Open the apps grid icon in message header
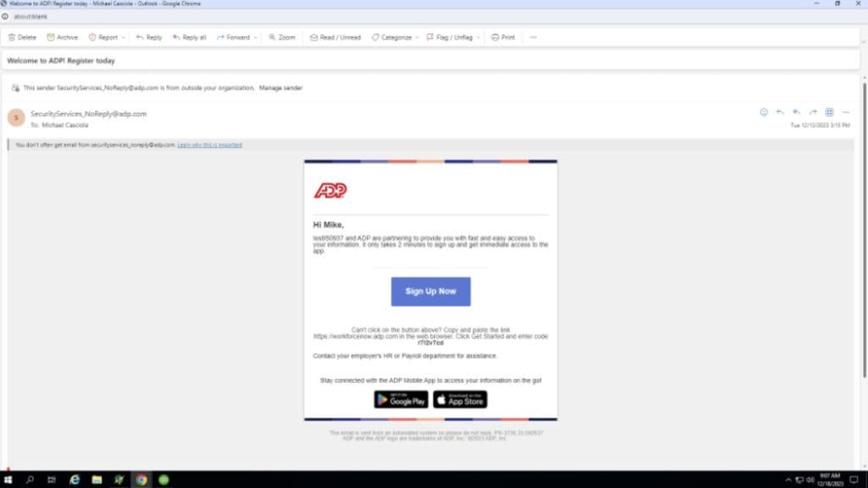This screenshot has width=868, height=488. point(829,112)
